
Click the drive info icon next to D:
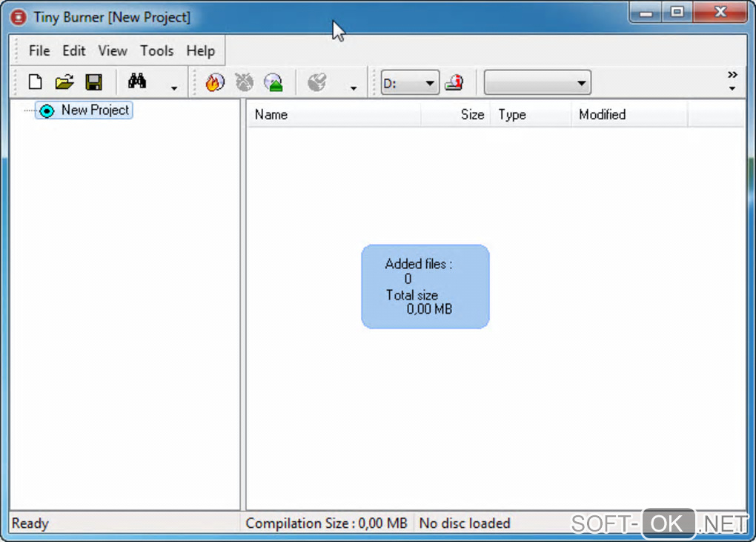(x=454, y=82)
